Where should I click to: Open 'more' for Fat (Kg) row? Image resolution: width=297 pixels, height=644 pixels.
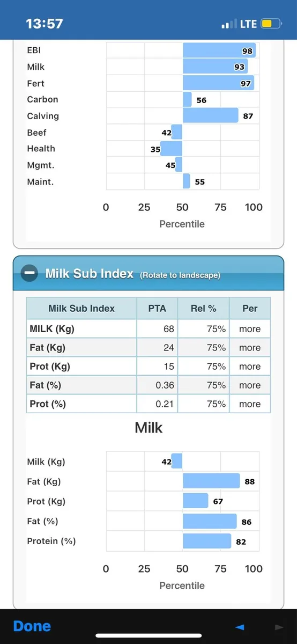250,348
